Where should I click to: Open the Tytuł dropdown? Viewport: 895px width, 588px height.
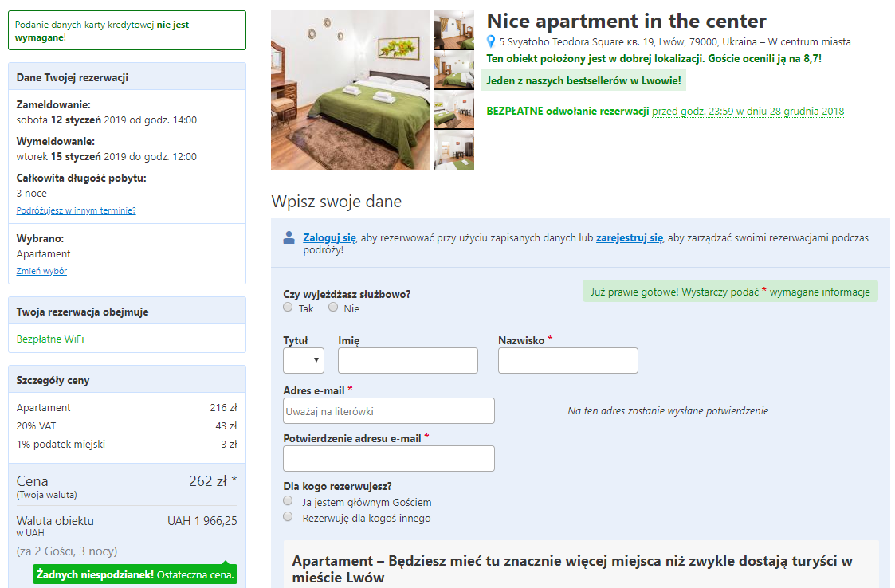point(304,360)
